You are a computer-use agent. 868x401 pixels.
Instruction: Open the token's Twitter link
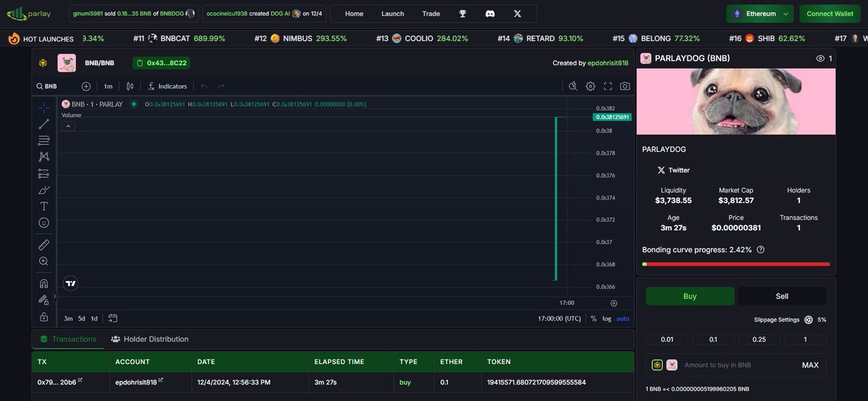pyautogui.click(x=673, y=171)
